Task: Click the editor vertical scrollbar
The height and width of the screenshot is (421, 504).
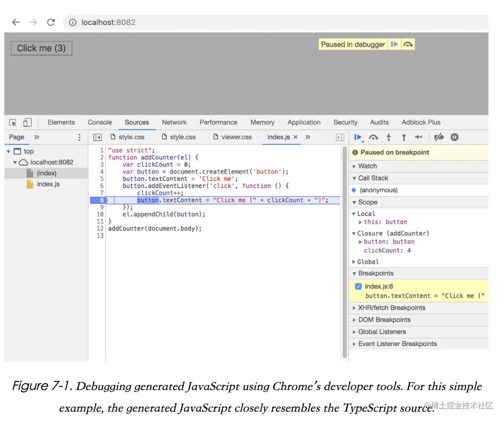Action: pyautogui.click(x=345, y=252)
